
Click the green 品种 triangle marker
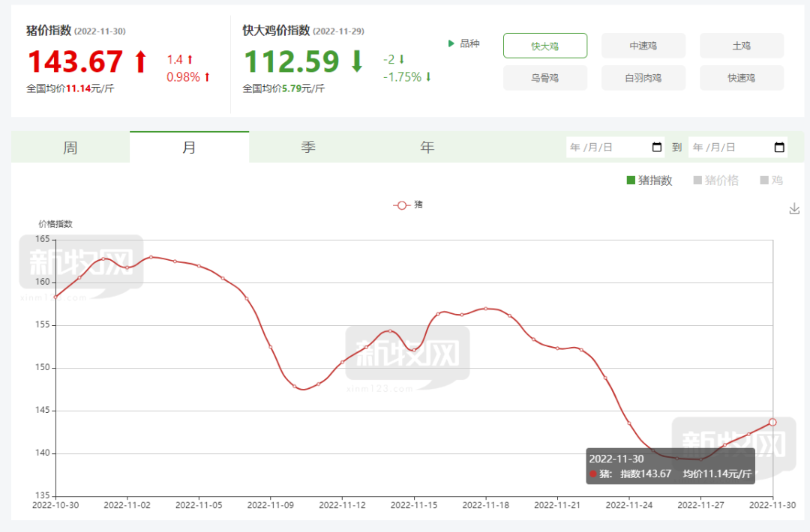point(451,43)
